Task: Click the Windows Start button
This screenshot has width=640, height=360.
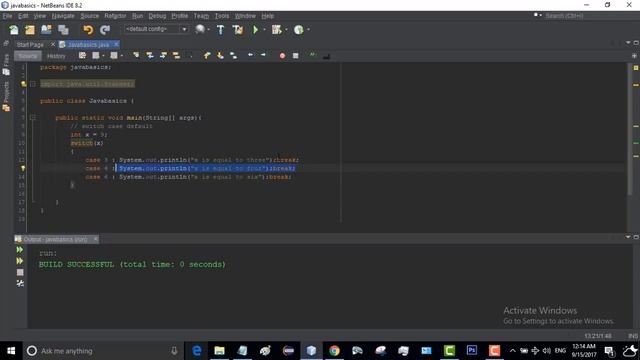Action: click(11, 351)
